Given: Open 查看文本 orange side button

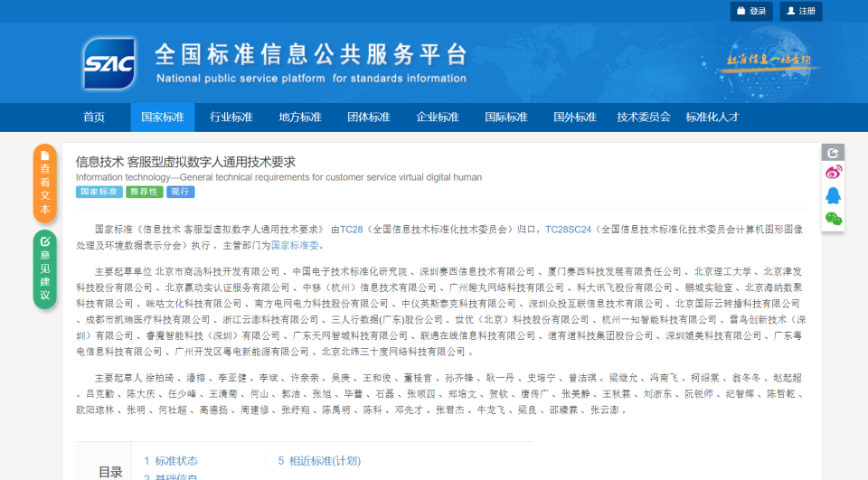Looking at the screenshot, I should tap(45, 184).
